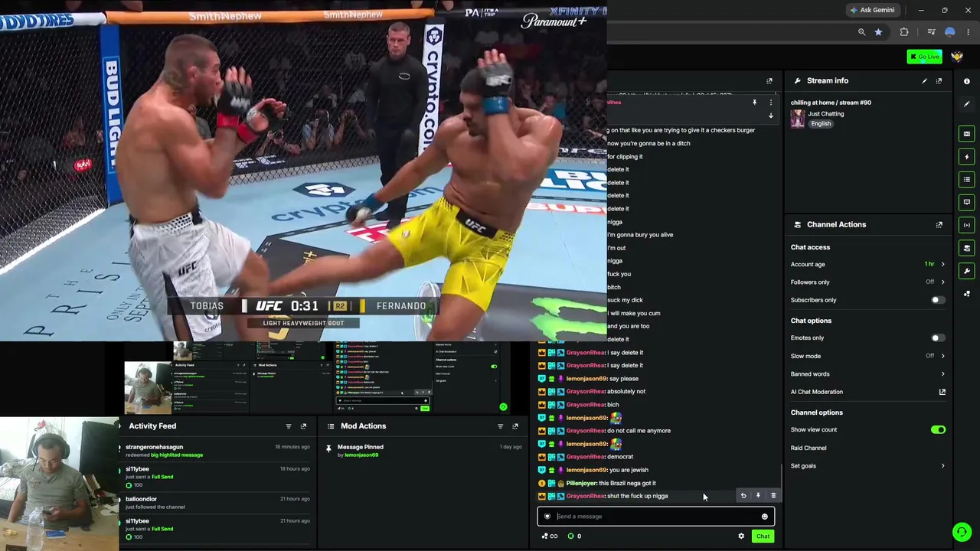The image size is (980, 551).
Task: Open the Chrome zoom magnifier icon
Action: click(x=862, y=32)
